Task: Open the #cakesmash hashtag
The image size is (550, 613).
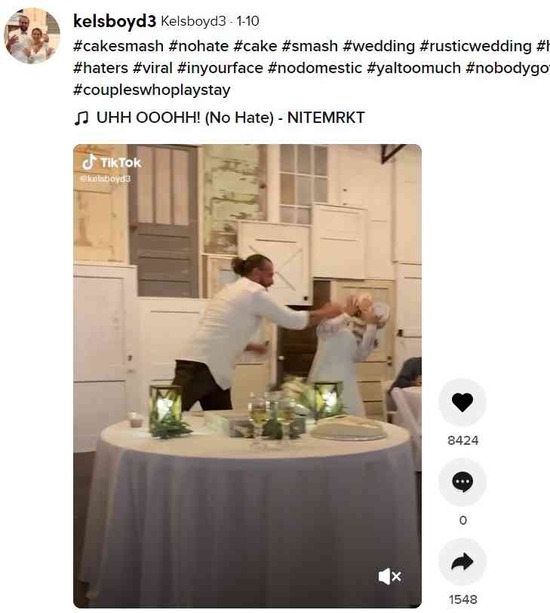Action: (x=118, y=46)
